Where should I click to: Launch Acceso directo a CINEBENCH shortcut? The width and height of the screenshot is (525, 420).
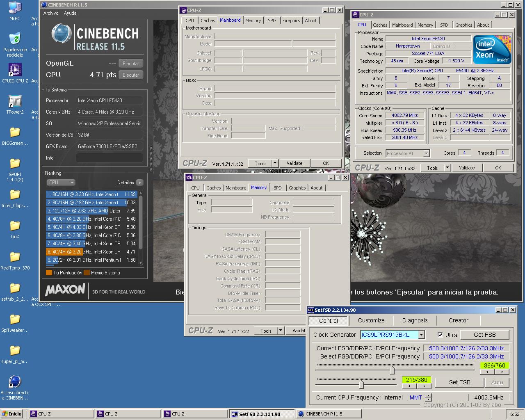tap(15, 387)
